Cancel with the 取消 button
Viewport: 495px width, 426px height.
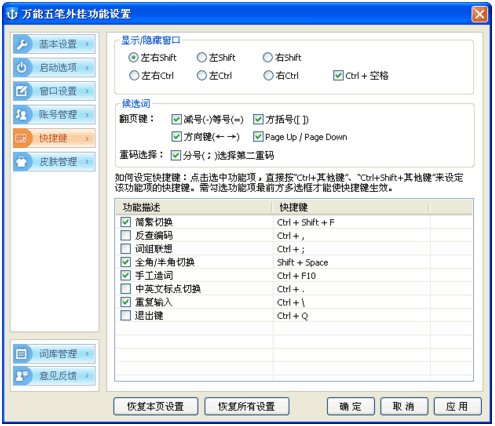tap(404, 406)
